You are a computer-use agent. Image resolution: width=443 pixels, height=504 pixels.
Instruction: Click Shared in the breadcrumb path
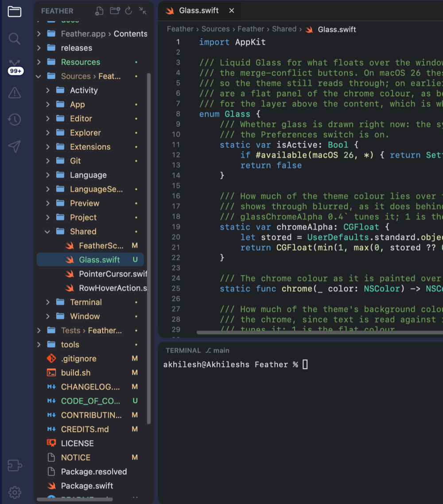pyautogui.click(x=284, y=29)
